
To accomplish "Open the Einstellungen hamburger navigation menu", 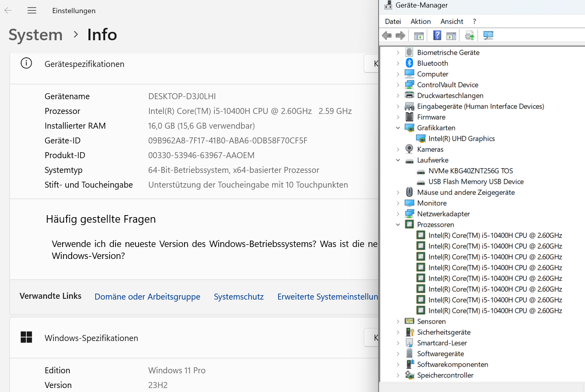I will tap(32, 11).
